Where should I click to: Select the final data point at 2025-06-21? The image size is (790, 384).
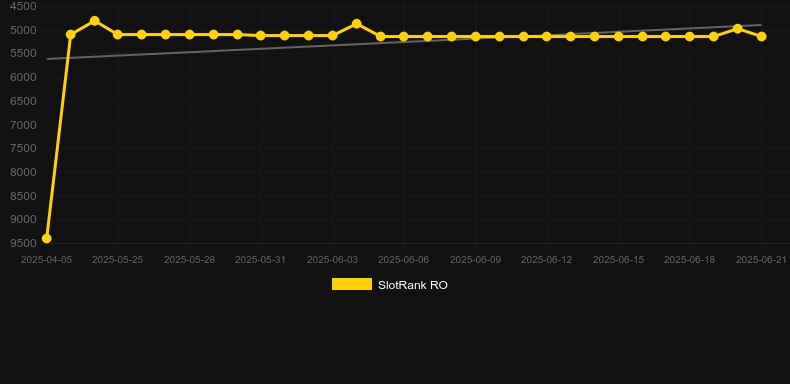pyautogui.click(x=762, y=37)
